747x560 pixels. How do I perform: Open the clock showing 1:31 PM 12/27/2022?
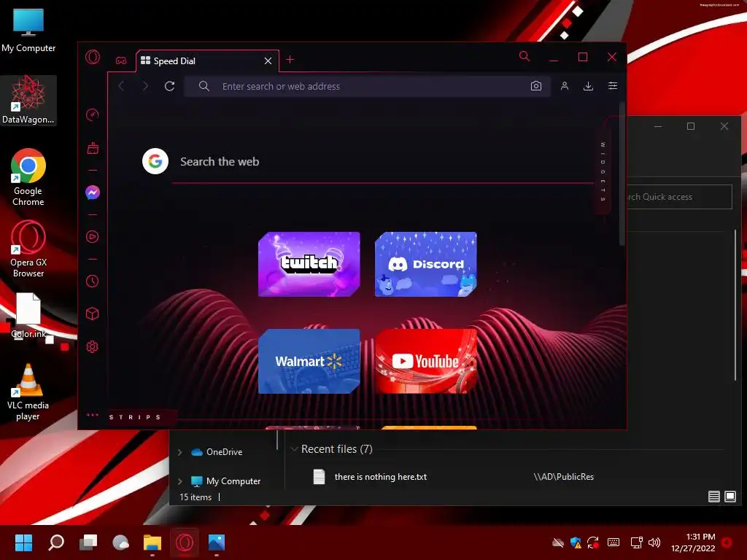(x=693, y=542)
